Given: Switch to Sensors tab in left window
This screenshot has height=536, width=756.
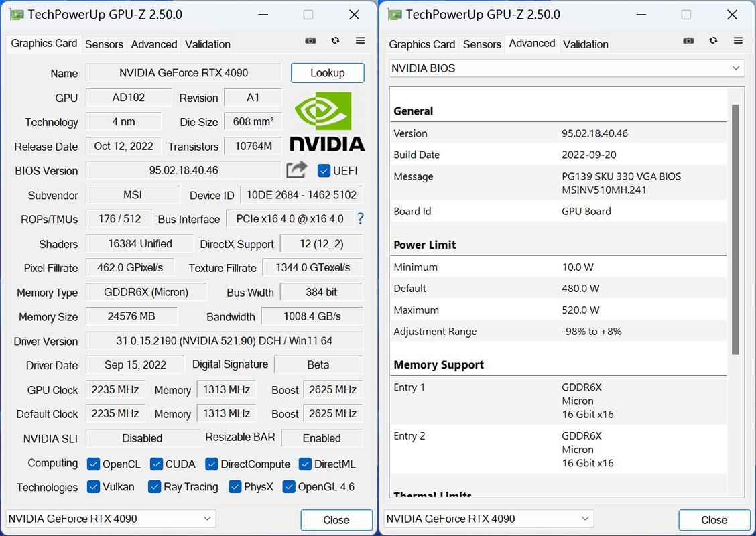Looking at the screenshot, I should 104,44.
